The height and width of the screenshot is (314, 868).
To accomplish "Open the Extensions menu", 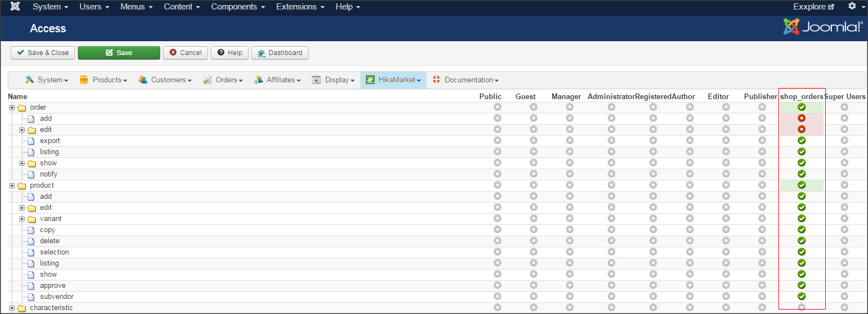I will tap(300, 7).
